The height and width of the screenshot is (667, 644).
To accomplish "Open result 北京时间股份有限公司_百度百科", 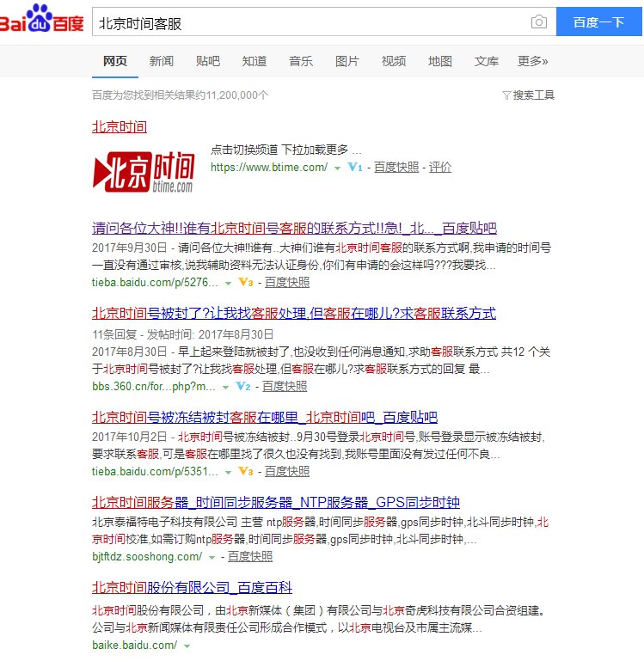I will coord(192,587).
